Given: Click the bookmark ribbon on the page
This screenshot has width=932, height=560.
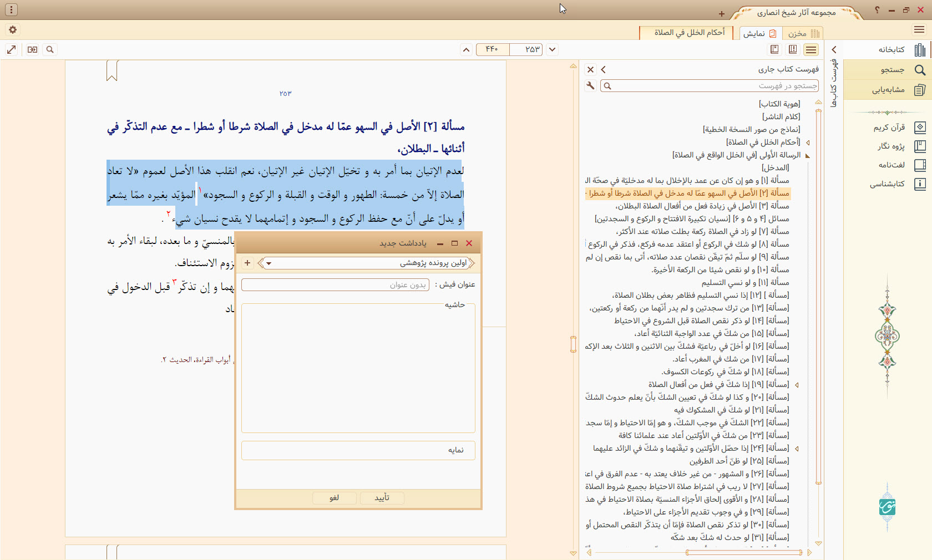Looking at the screenshot, I should 112,71.
